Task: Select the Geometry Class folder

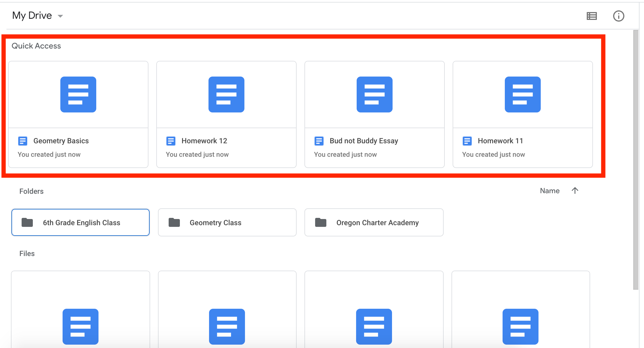Action: click(227, 222)
